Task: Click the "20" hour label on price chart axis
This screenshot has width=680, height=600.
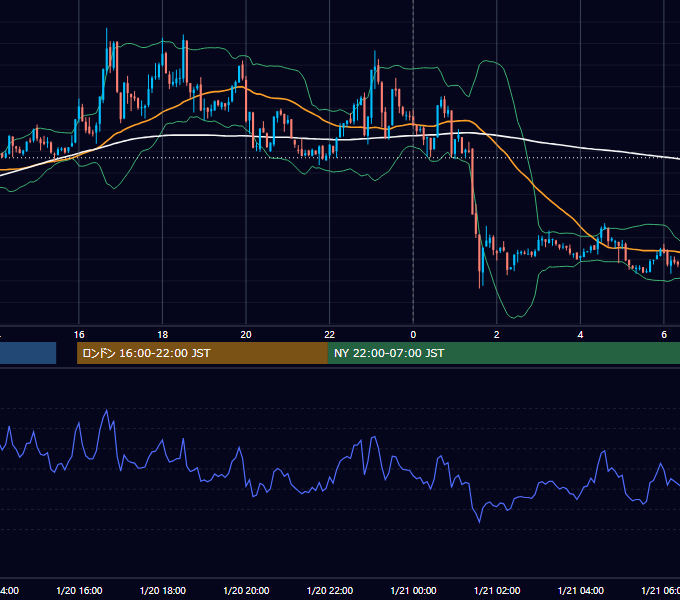Action: [246, 335]
